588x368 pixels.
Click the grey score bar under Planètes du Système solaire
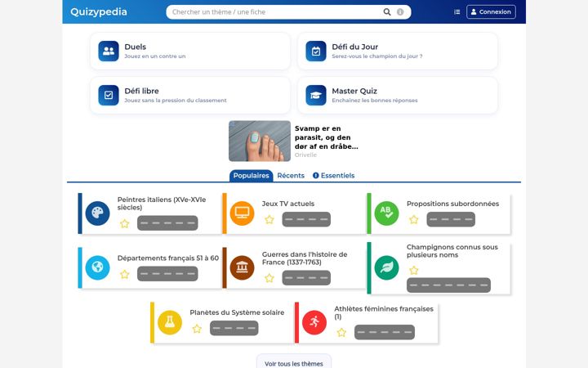[x=234, y=328]
